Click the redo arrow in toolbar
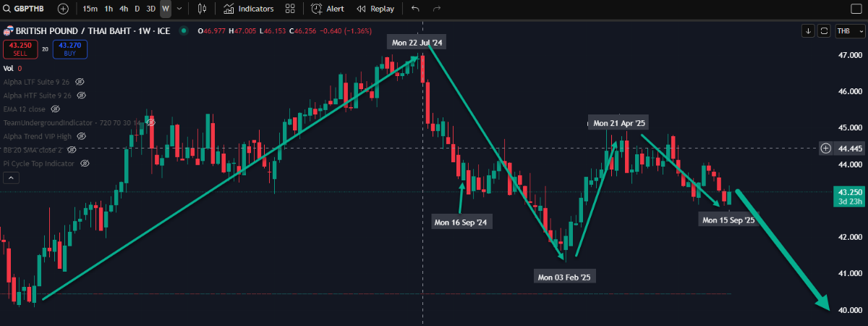This screenshot has height=326, width=868. [436, 9]
